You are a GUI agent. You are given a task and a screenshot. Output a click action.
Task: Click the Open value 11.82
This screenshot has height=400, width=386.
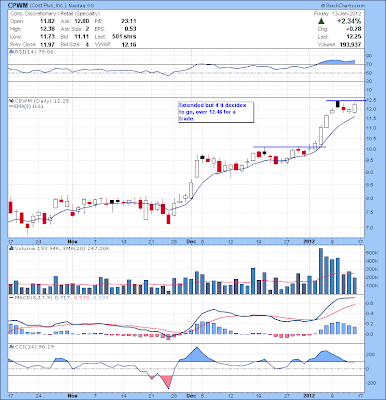[x=47, y=21]
